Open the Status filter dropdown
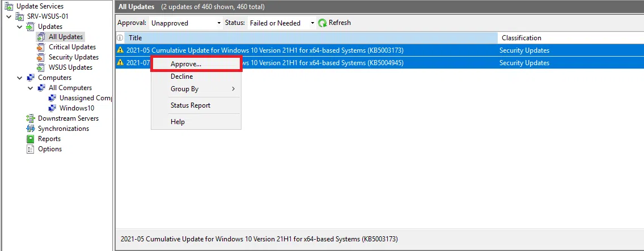This screenshot has height=251, width=644. (x=281, y=23)
